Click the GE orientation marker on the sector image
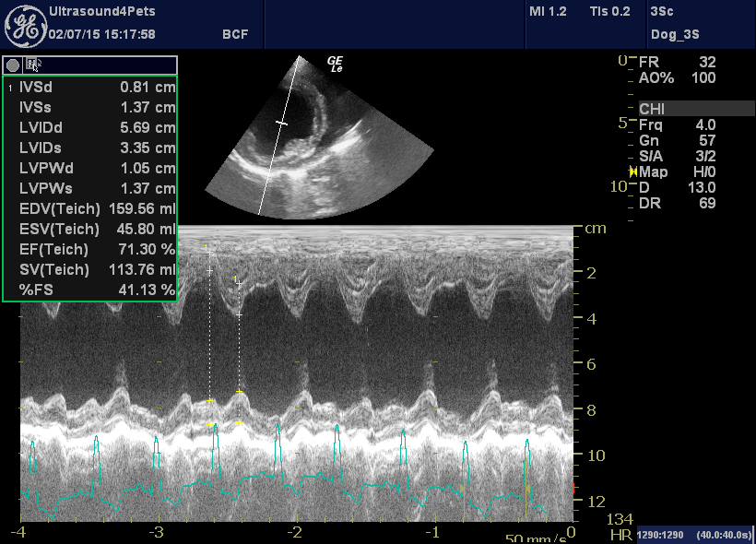The image size is (756, 544). click(x=335, y=65)
